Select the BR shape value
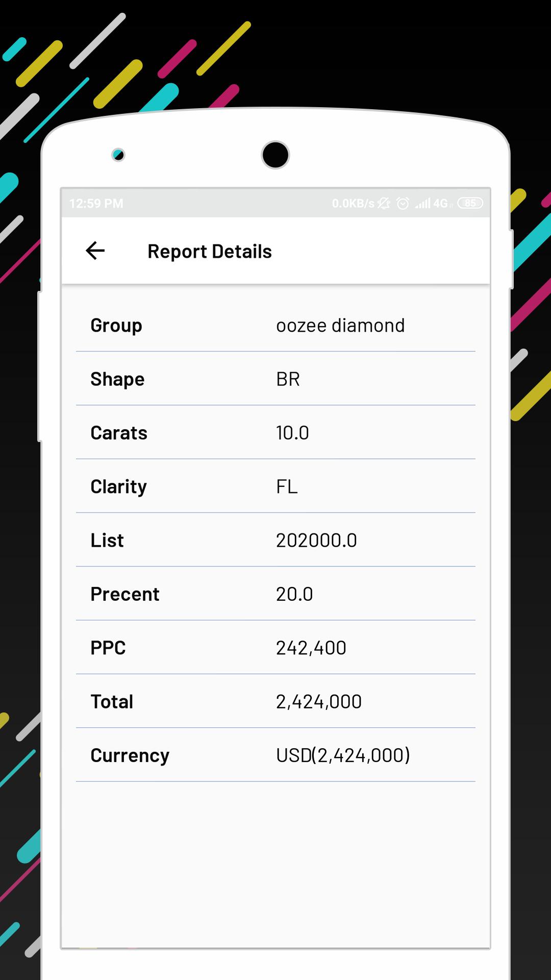Image resolution: width=551 pixels, height=980 pixels. (x=288, y=379)
